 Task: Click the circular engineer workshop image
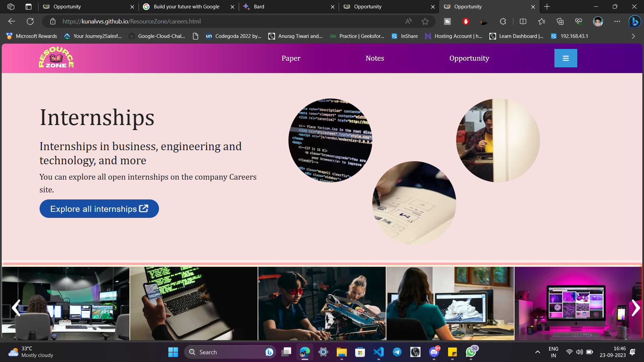pos(498,140)
